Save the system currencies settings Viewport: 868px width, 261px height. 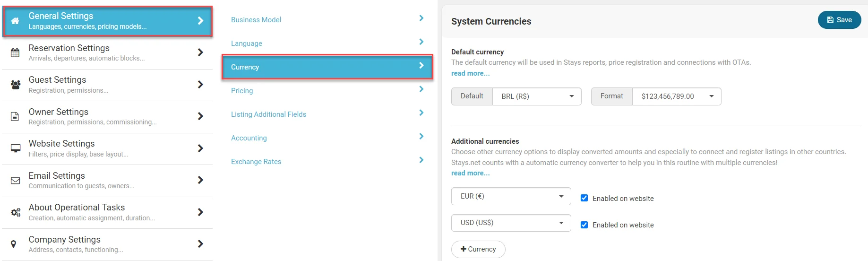coord(839,20)
